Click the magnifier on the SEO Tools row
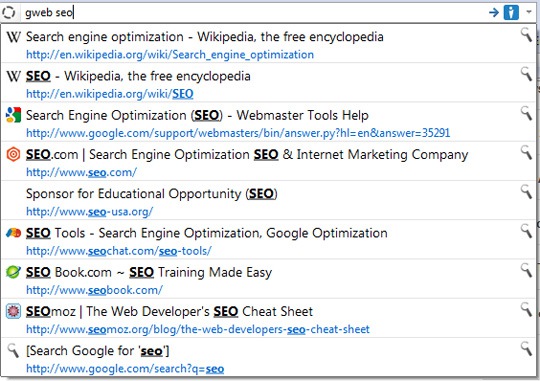540x381 pixels. coord(526,231)
